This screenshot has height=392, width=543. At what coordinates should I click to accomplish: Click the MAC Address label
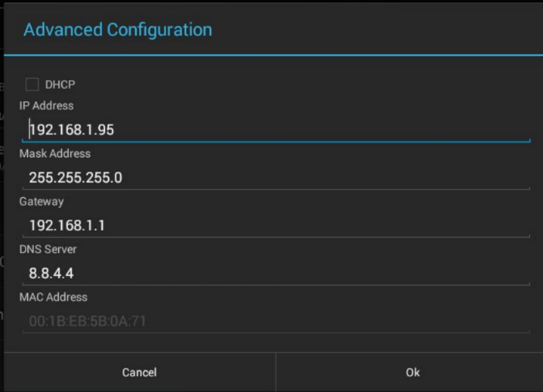click(x=53, y=297)
